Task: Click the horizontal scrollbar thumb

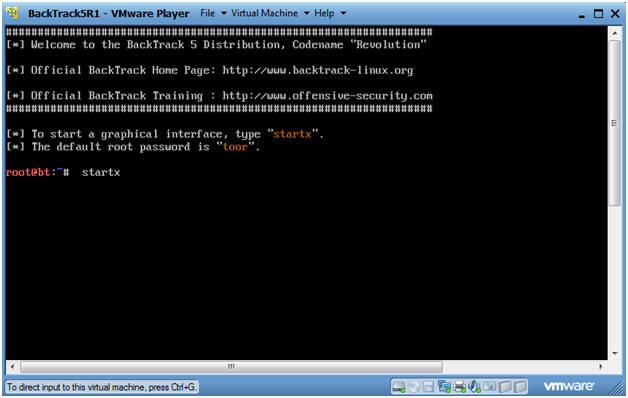Action: click(x=231, y=366)
